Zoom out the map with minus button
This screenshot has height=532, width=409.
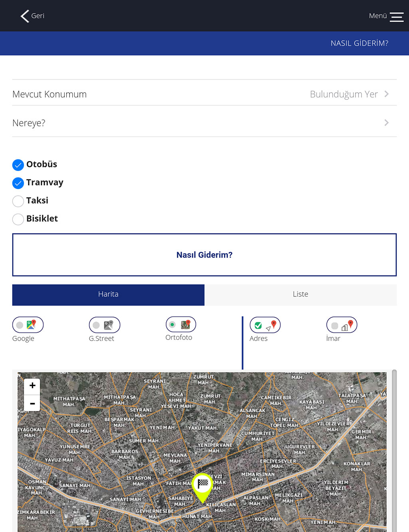(x=32, y=403)
